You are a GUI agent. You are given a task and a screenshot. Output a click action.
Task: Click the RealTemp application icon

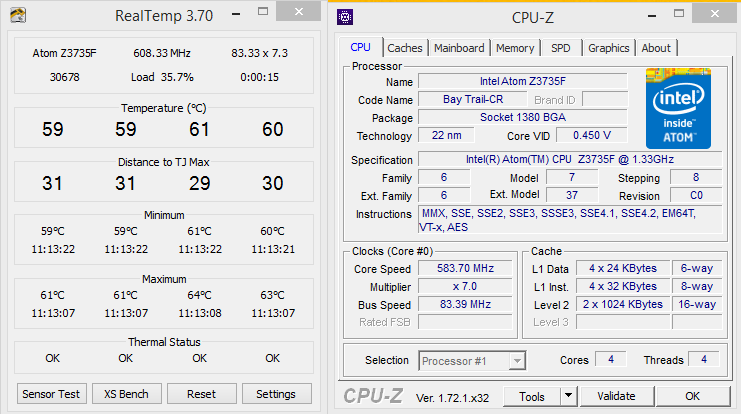pyautogui.click(x=18, y=15)
